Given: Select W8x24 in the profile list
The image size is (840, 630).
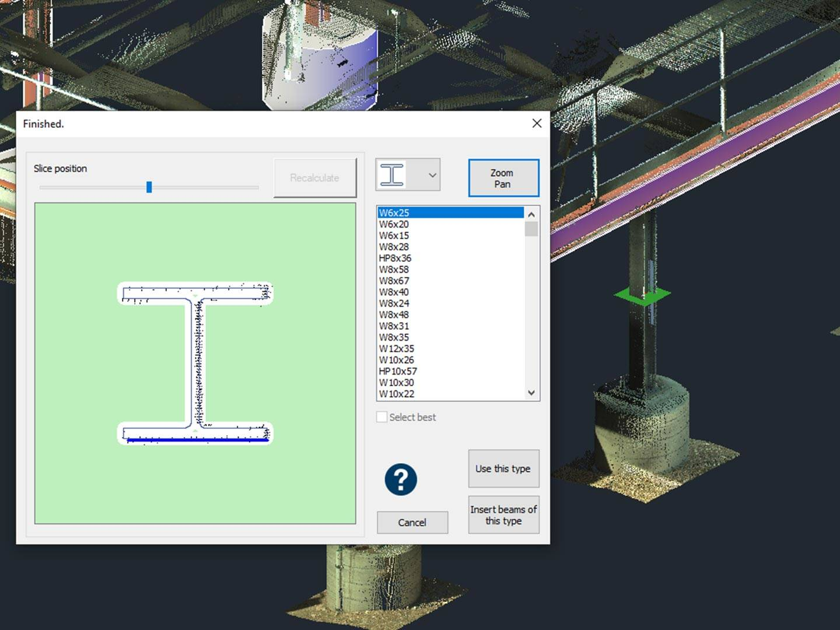Looking at the screenshot, I should point(451,303).
